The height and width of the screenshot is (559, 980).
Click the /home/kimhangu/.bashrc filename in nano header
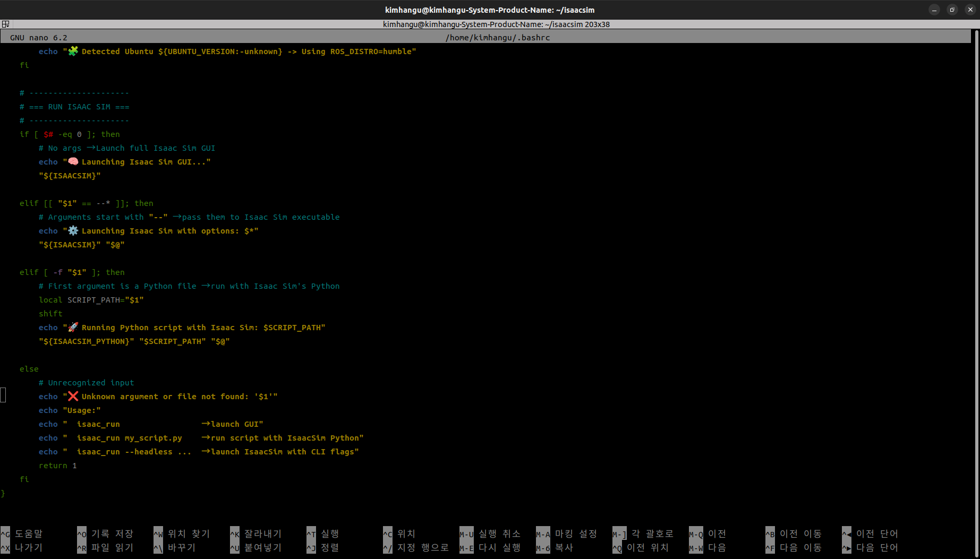pos(497,37)
